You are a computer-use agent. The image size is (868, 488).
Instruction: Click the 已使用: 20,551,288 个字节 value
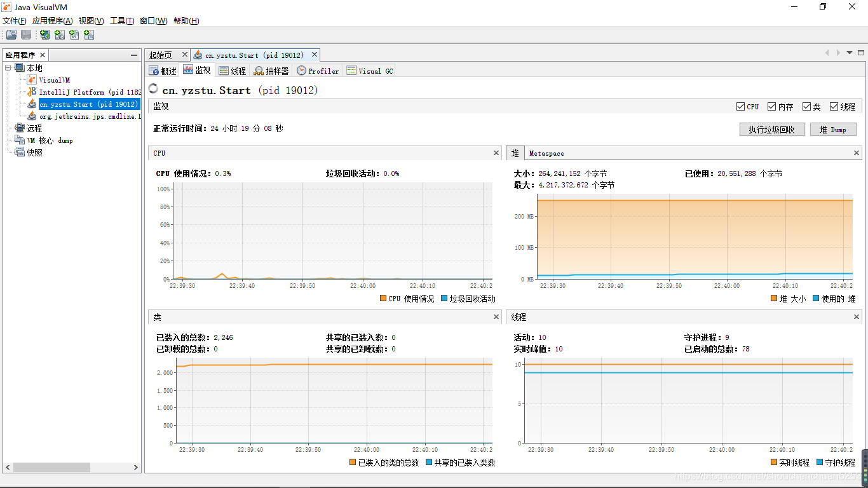coord(733,173)
